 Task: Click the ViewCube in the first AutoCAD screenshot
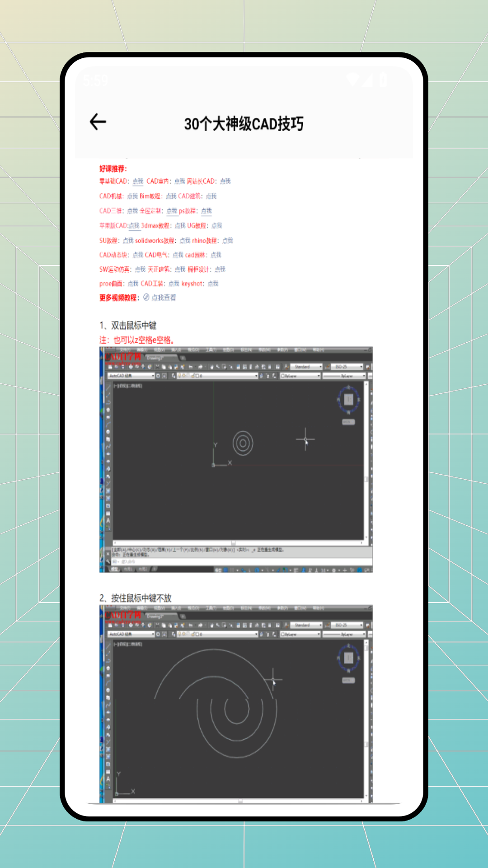click(x=348, y=400)
